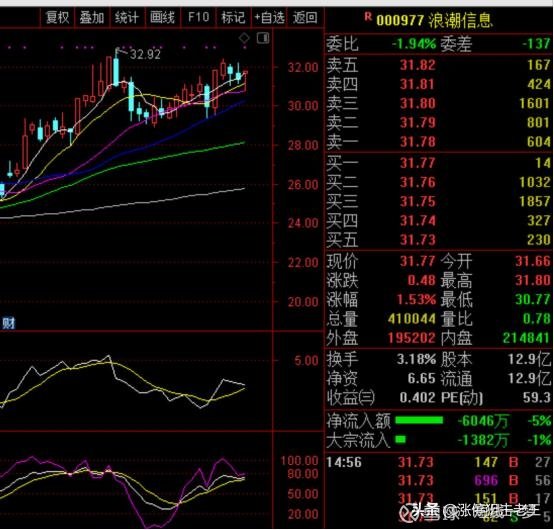Click the green 净流入额 bar
Viewport: 554px width, 530px height.
(419, 420)
